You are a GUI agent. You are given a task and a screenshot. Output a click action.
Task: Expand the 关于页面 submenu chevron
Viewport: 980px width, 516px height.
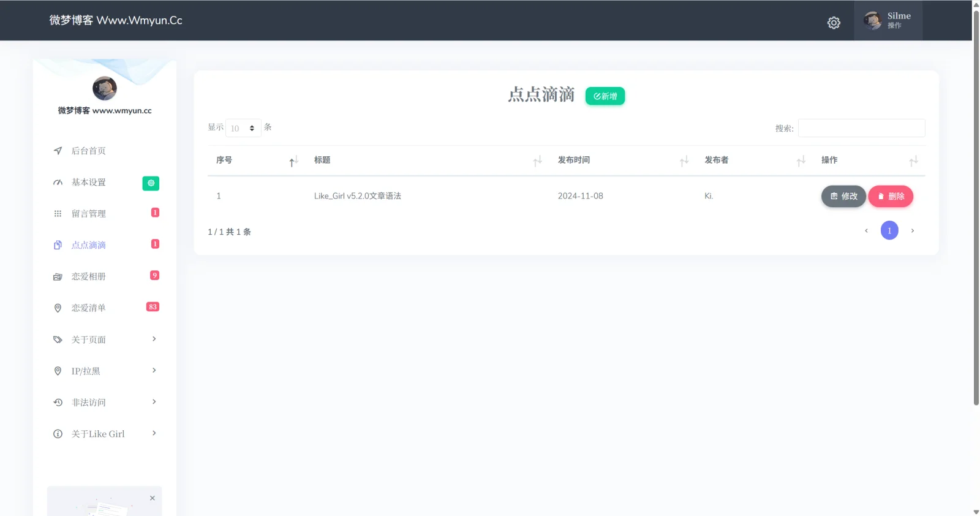[154, 339]
